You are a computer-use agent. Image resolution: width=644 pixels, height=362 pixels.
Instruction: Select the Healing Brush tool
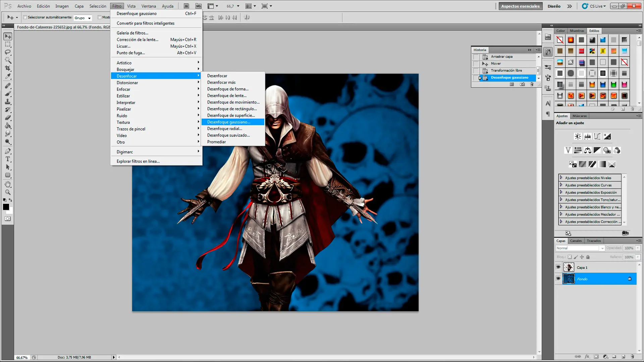tap(8, 86)
